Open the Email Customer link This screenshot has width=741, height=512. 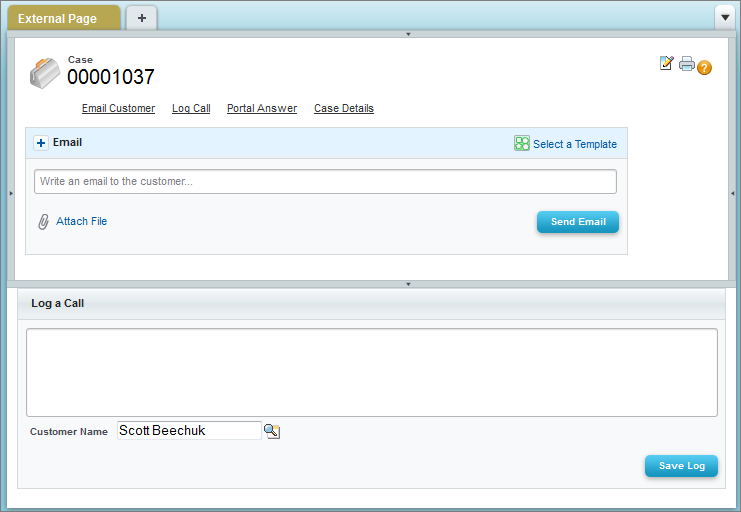click(118, 108)
